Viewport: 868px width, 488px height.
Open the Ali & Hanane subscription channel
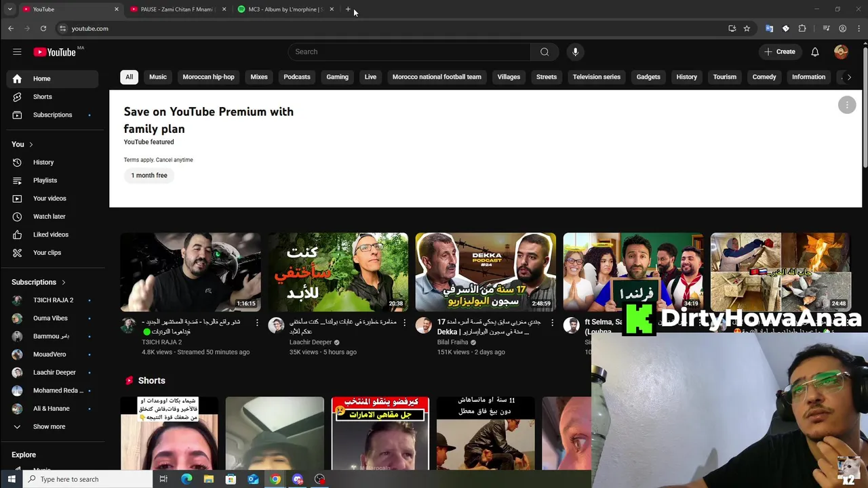(x=52, y=409)
